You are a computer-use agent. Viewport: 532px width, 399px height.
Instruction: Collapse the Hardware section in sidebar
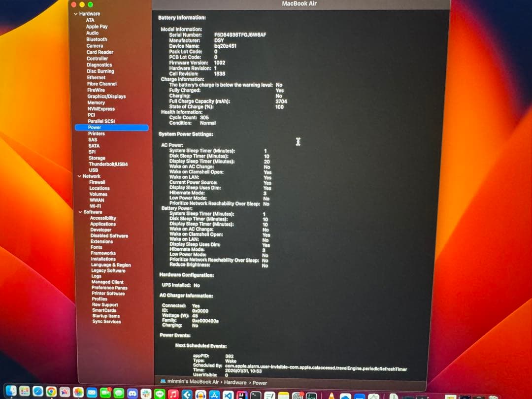pyautogui.click(x=75, y=14)
